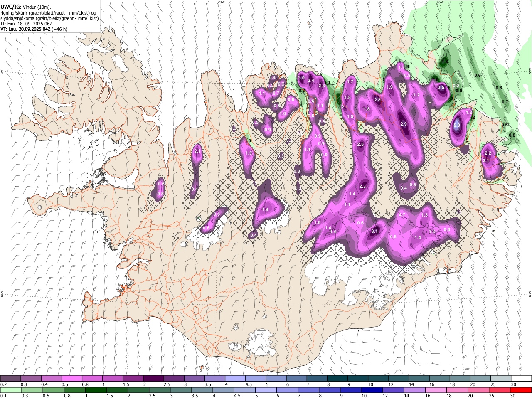Select the pale grey 25 snow-scale swatch
Viewport: 532px width, 399px height.
point(501,378)
